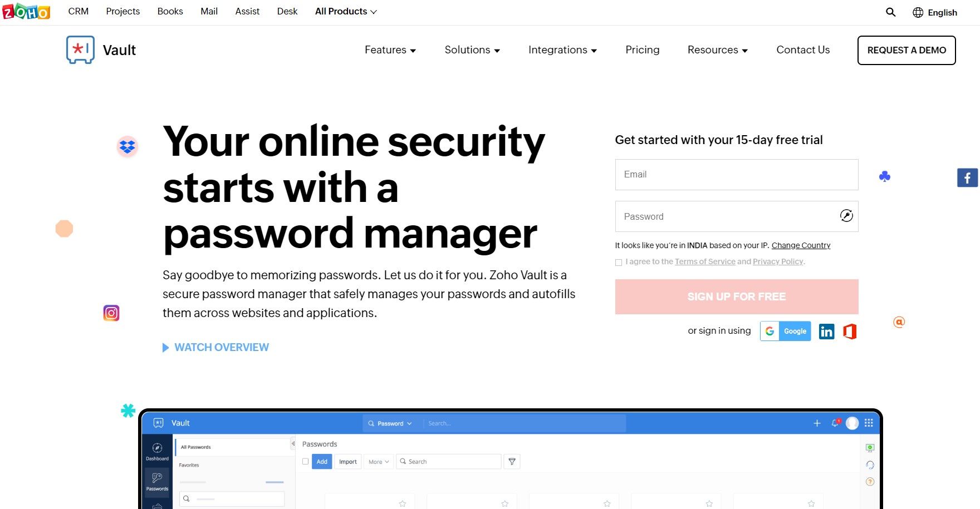Open the Features dropdown menu

click(390, 50)
